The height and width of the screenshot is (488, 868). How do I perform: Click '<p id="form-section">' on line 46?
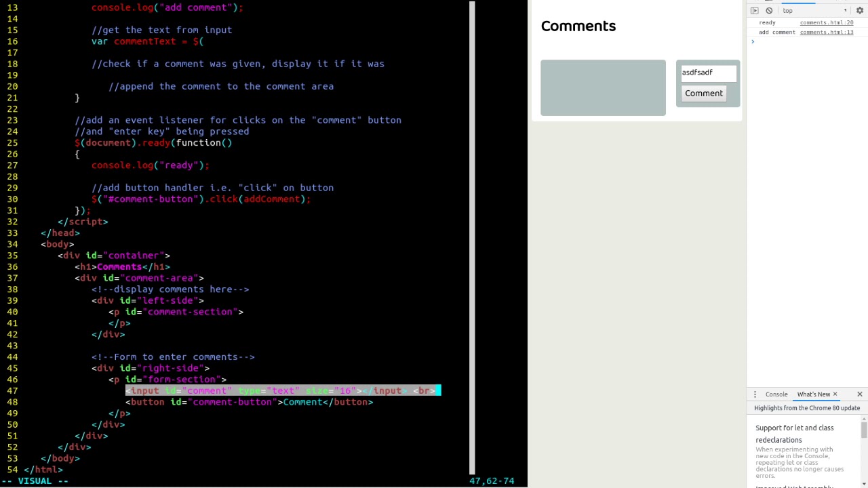(x=167, y=380)
